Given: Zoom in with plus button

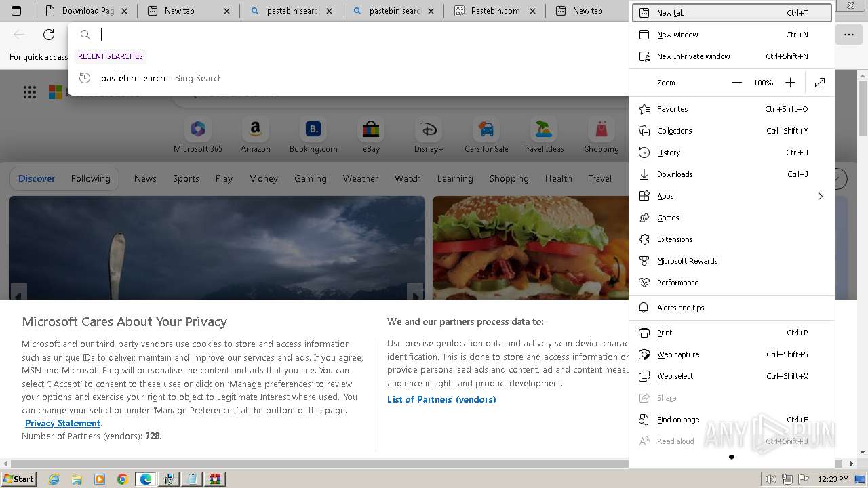Looking at the screenshot, I should coord(790,83).
